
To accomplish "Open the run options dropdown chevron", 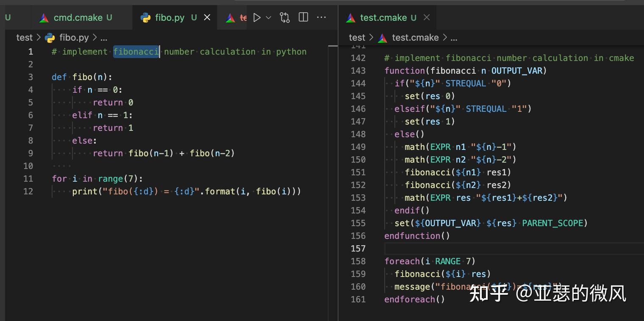I will (268, 17).
